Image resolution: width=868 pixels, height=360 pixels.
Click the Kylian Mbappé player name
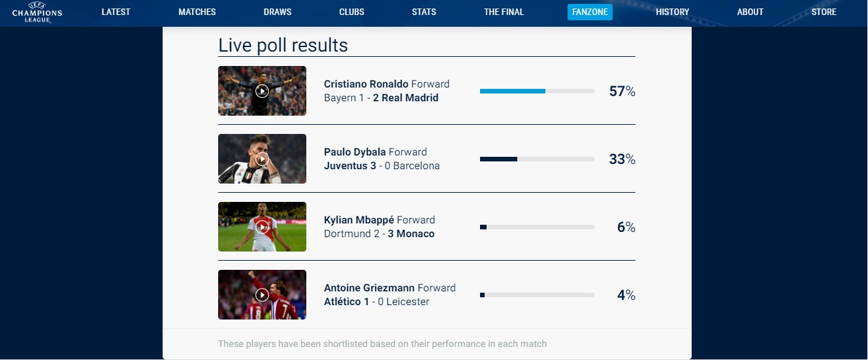pos(359,220)
